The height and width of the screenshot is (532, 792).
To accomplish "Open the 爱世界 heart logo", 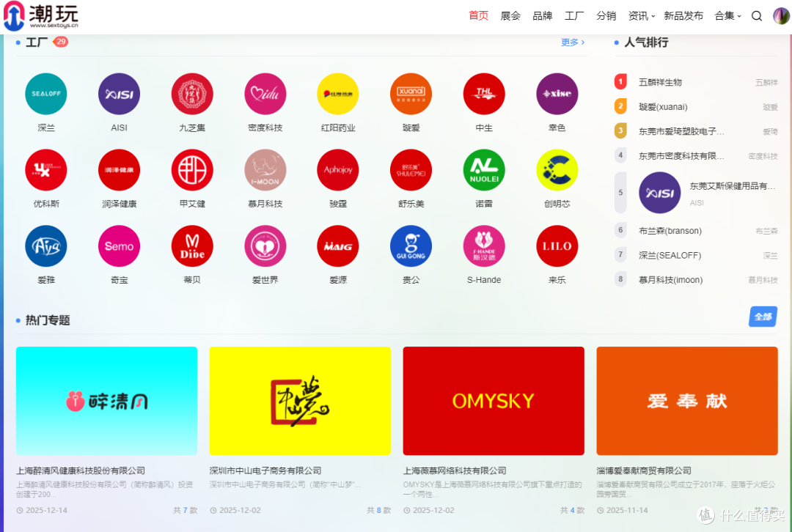I will coord(265,245).
